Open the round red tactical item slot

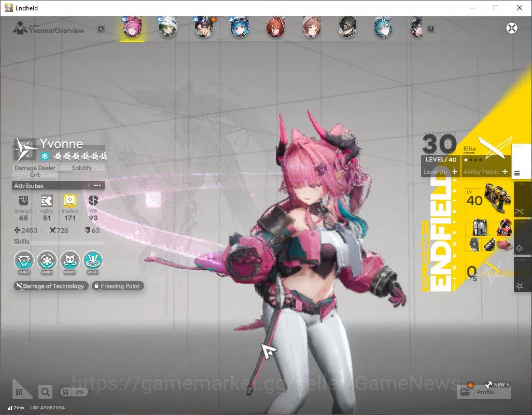point(503,244)
